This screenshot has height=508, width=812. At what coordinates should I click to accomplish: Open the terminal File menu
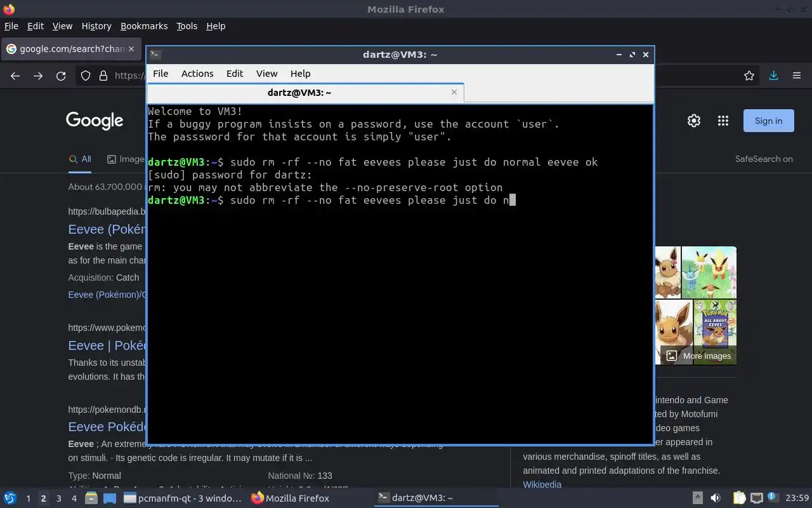click(x=160, y=74)
